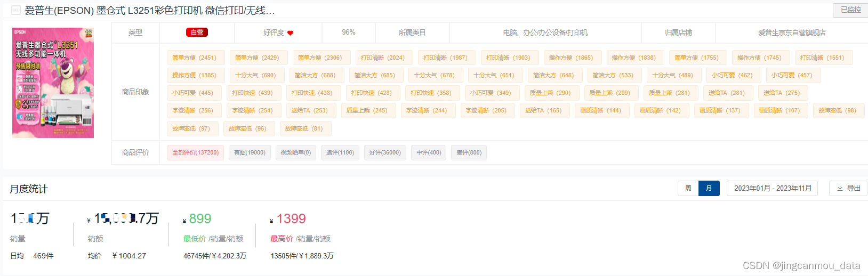Filter reviews by 追评(1100)
Viewport: 868px width, 276px height.
click(x=340, y=152)
